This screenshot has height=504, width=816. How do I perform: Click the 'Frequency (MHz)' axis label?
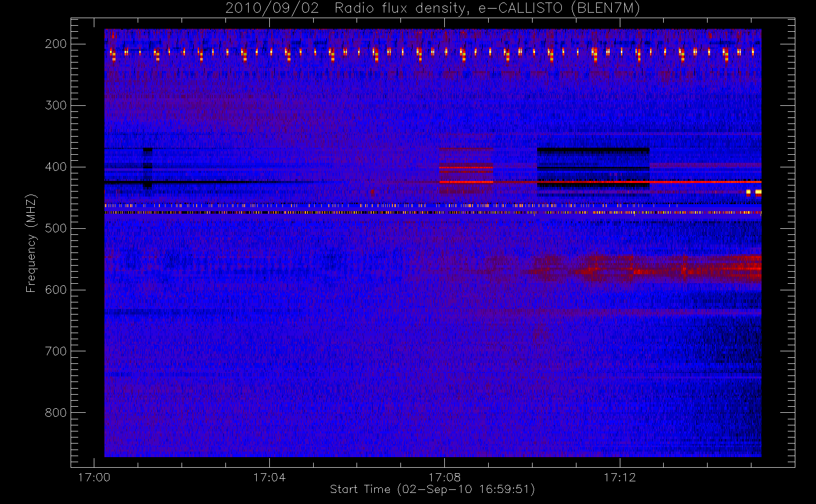coord(31,243)
